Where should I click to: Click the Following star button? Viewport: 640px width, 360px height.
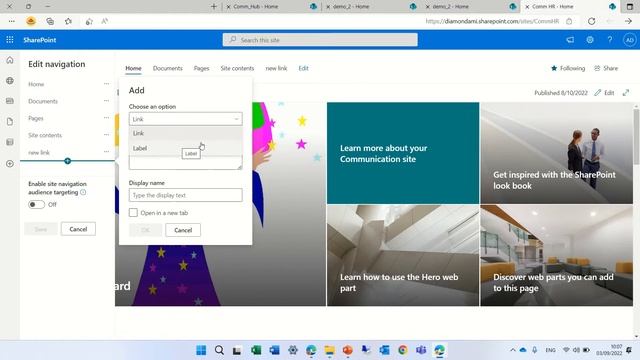pos(568,68)
